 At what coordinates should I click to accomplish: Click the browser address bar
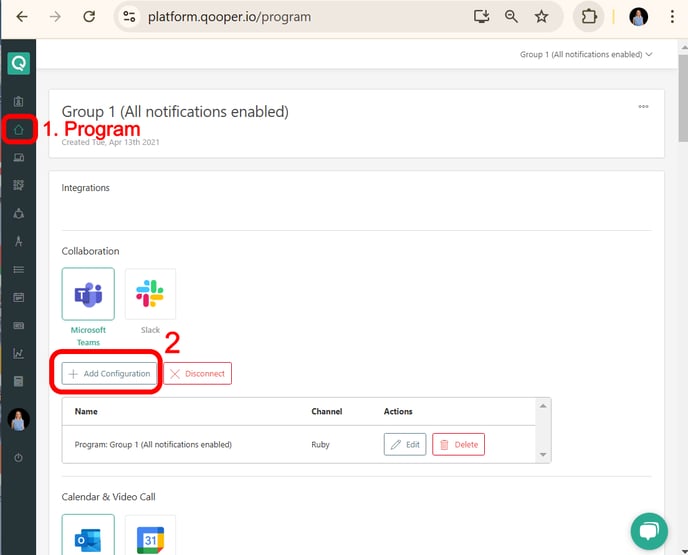[x=303, y=17]
